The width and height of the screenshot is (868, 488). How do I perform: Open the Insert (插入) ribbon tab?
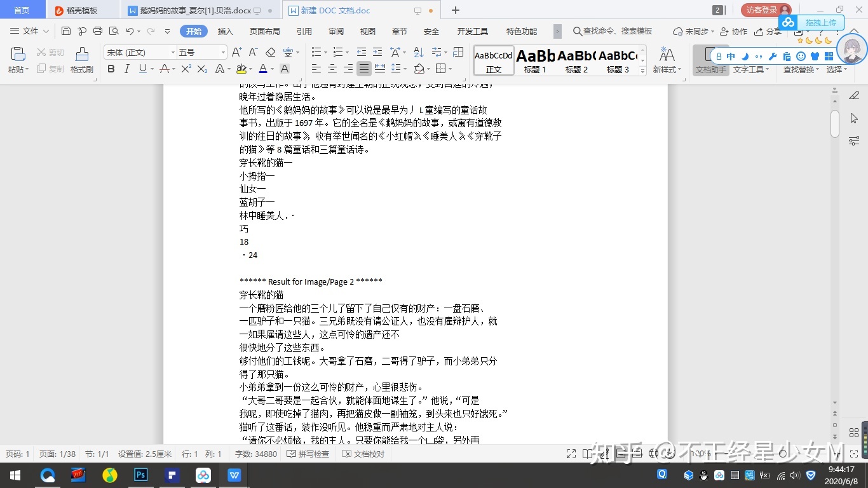coord(226,31)
